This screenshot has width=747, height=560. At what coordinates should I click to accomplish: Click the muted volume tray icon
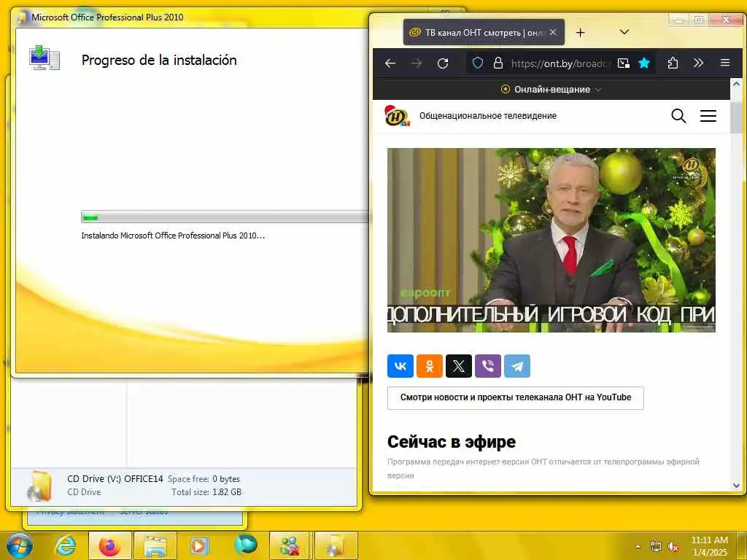[x=673, y=547]
